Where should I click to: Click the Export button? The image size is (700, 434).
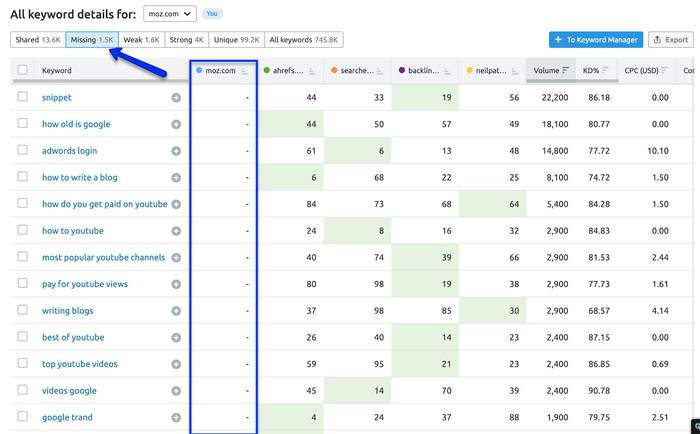(670, 40)
